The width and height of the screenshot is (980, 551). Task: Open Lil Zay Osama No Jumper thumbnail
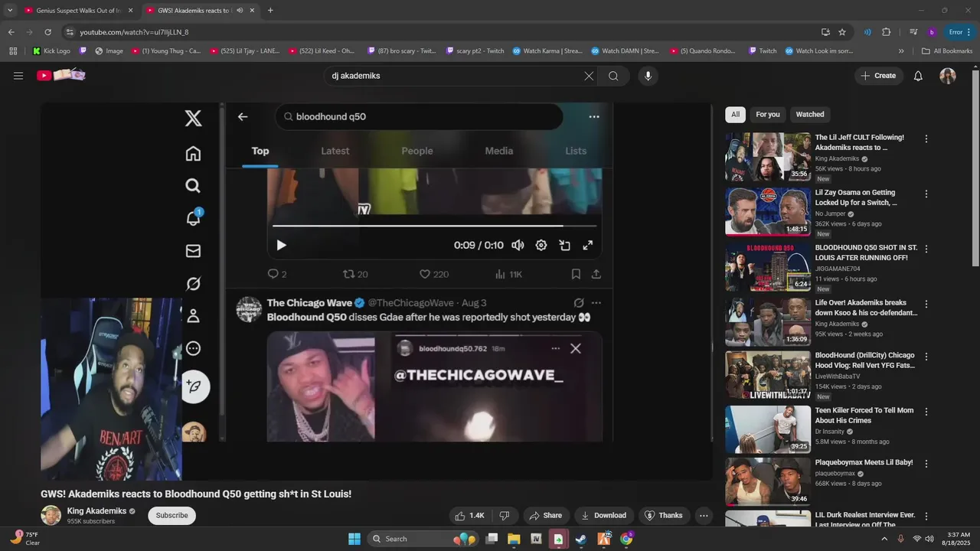[768, 212]
